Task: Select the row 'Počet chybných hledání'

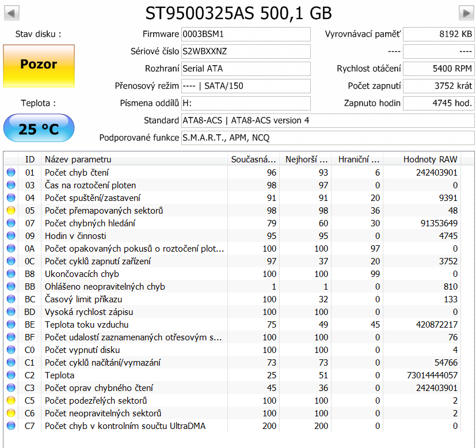Action: pyautogui.click(x=232, y=223)
